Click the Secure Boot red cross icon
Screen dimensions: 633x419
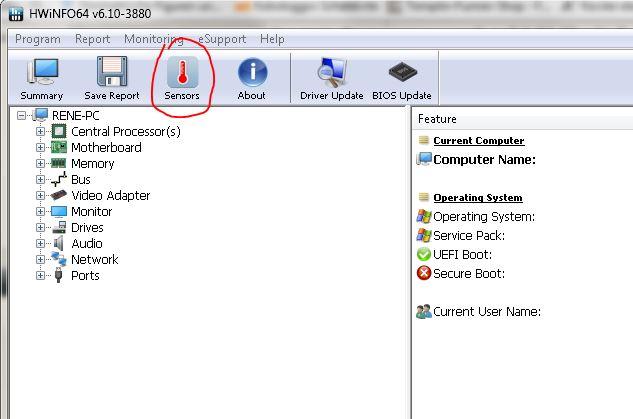click(x=424, y=273)
